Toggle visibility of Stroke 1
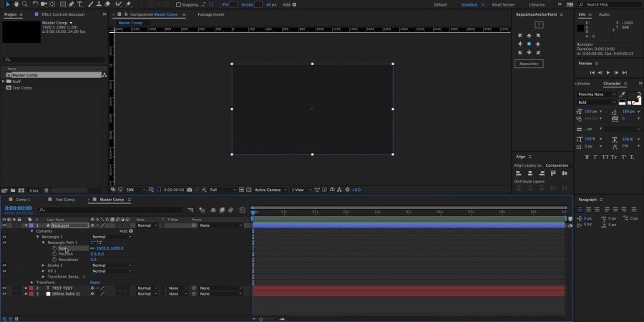 4,265
